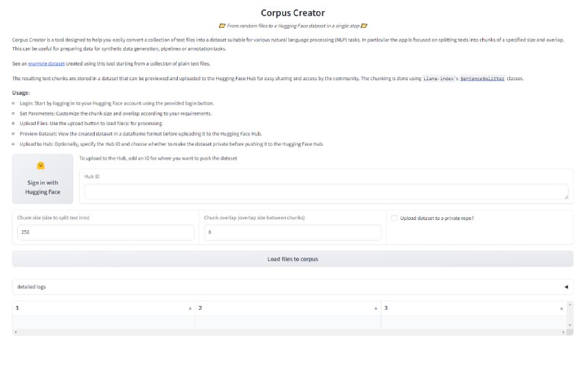Click the Hugging Face emoji logo icon
The height and width of the screenshot is (390, 588).
click(41, 166)
